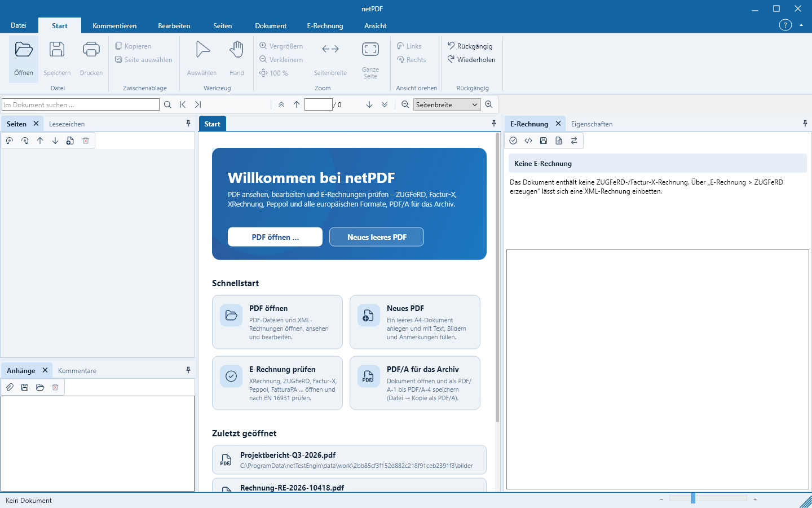Delete attachment trash icon in Anhänge panel
Screen dimensions: 812x508
[x=55, y=387]
